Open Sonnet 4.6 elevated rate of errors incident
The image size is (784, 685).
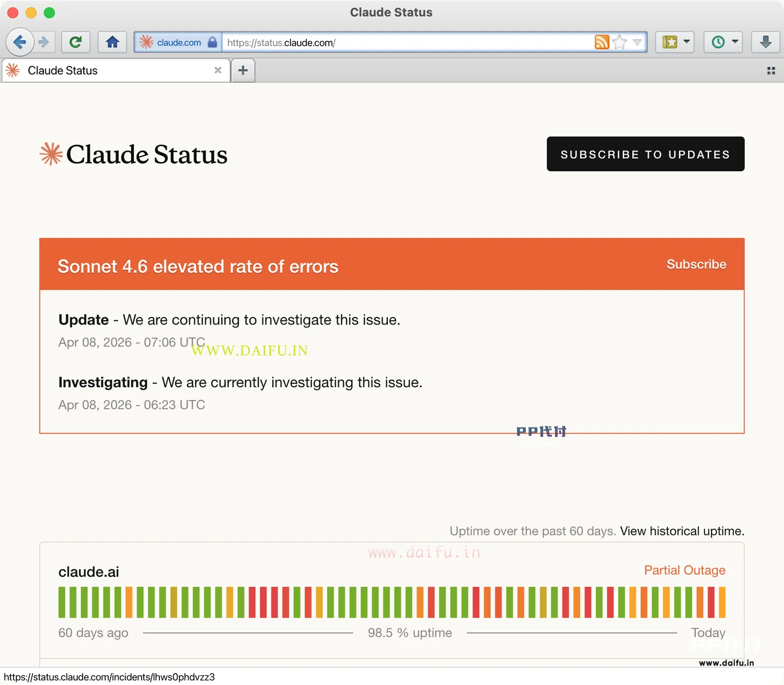198,266
